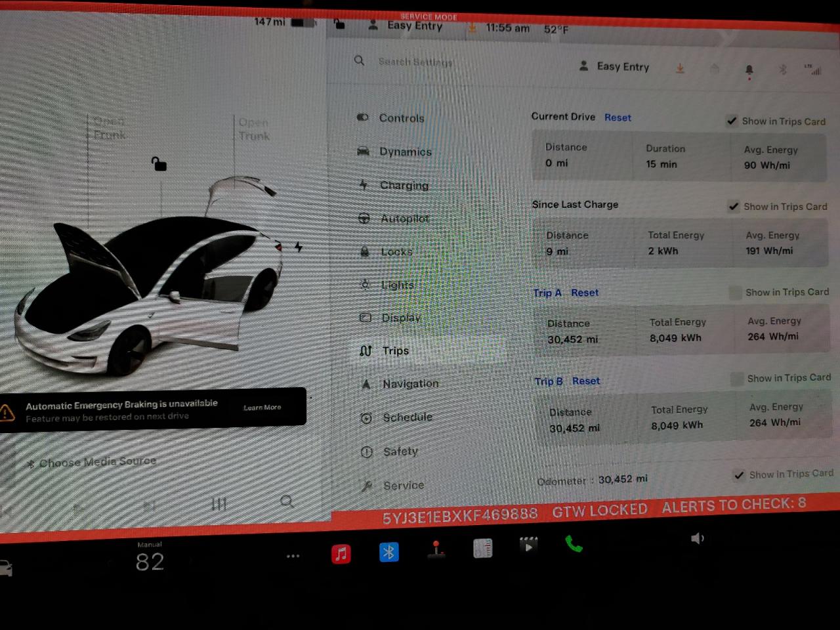Open the Lights settings menu
Image resolution: width=840 pixels, height=630 pixels.
coord(397,285)
